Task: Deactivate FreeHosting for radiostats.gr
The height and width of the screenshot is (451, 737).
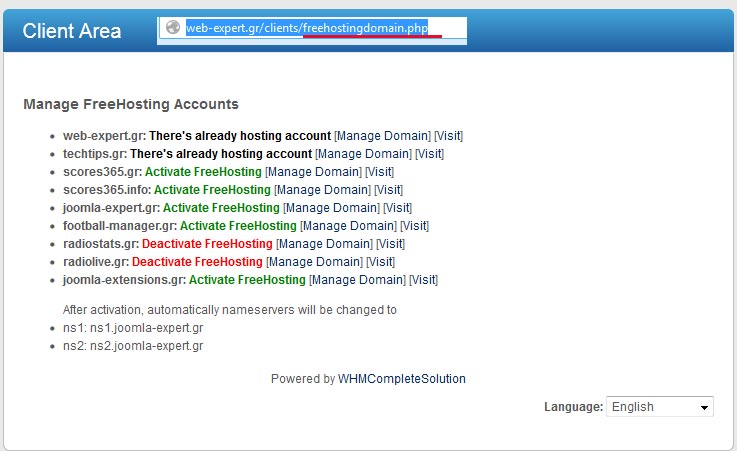Action: (x=207, y=244)
